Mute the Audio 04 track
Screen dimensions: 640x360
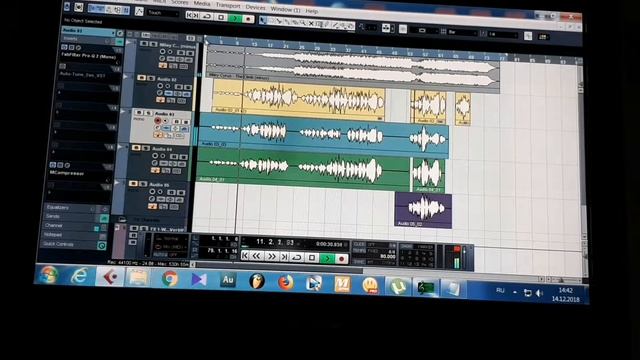136,148
